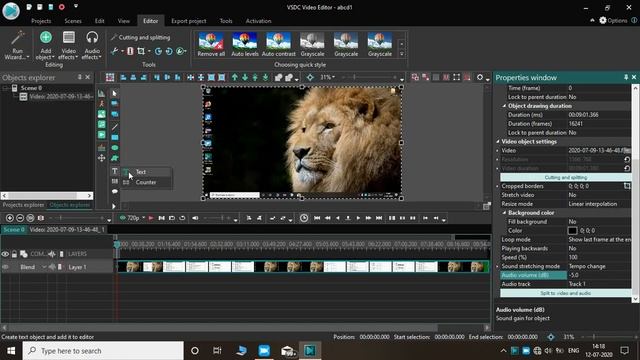
Task: Switch to Projects explorer tab
Action: coord(23,205)
